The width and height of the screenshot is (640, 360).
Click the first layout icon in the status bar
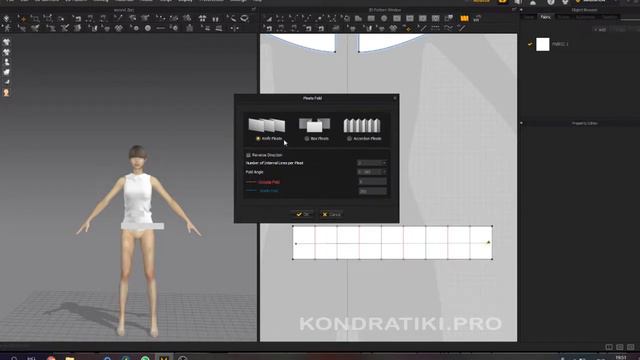click(x=609, y=347)
